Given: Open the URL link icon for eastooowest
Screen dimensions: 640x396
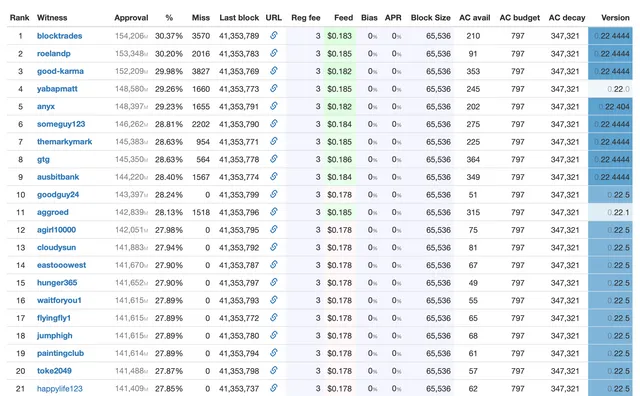Looking at the screenshot, I should tap(274, 265).
